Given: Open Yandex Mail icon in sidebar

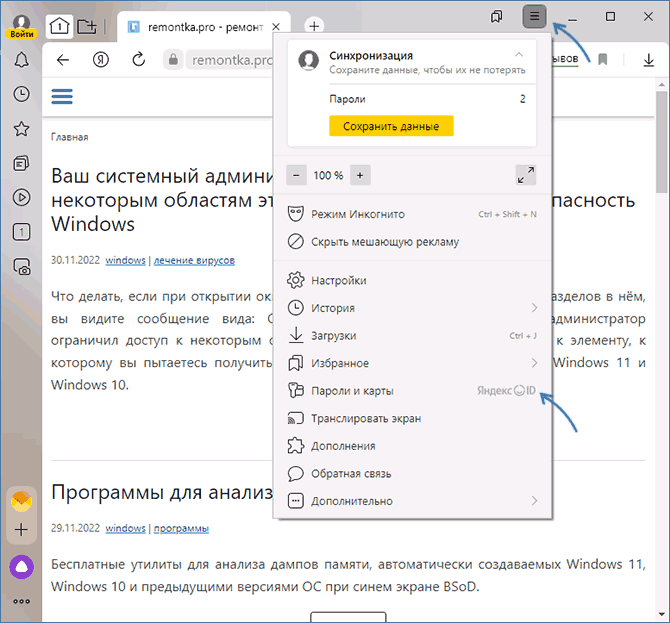Looking at the screenshot, I should pyautogui.click(x=21, y=502).
